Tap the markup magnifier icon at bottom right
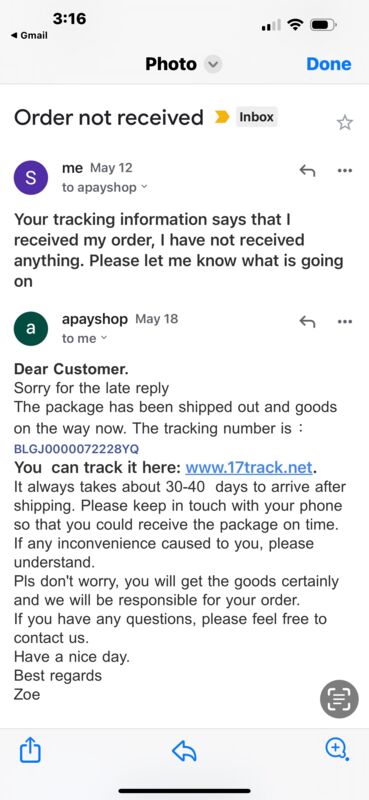The width and height of the screenshot is (369, 800). [337, 749]
